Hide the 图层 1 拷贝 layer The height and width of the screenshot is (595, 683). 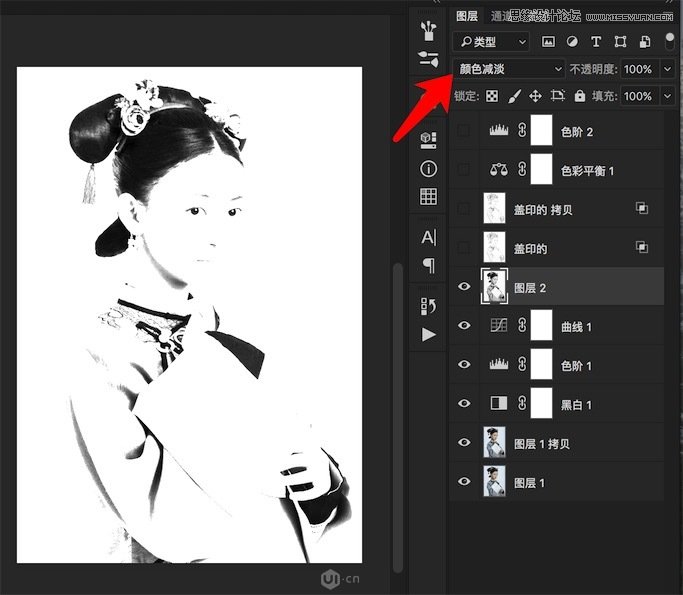click(x=464, y=442)
